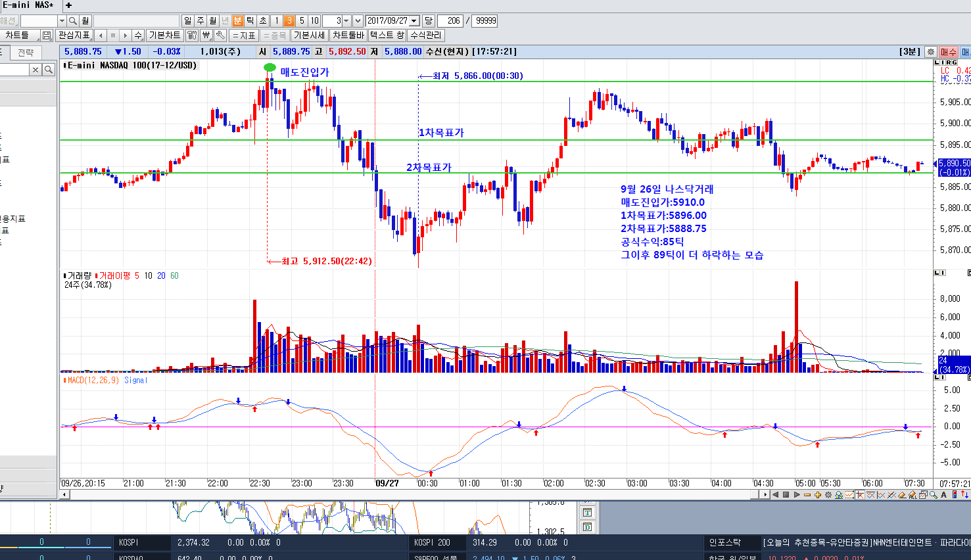Click the previous arrow next to 관심지표
The width and height of the screenshot is (971, 560).
[x=100, y=35]
